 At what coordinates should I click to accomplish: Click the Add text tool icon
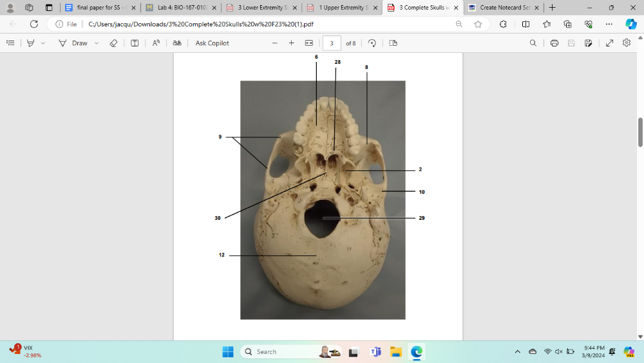[x=135, y=43]
